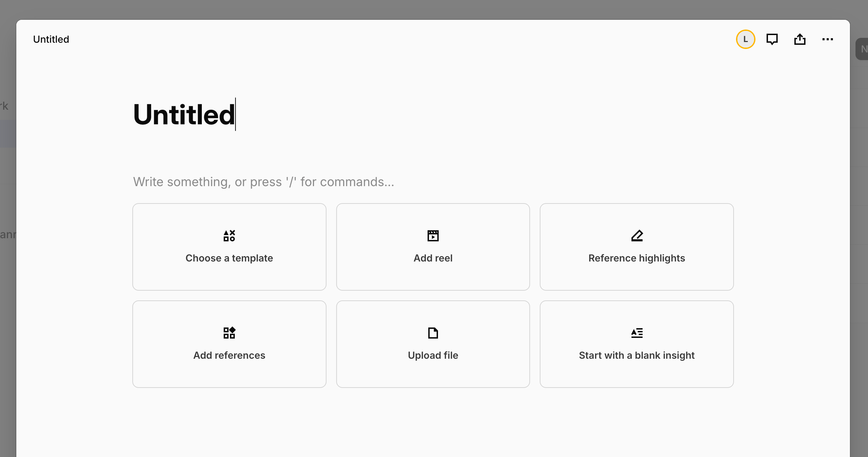Click the reel clapperboard icon
Screen dimensions: 868x457
point(433,236)
